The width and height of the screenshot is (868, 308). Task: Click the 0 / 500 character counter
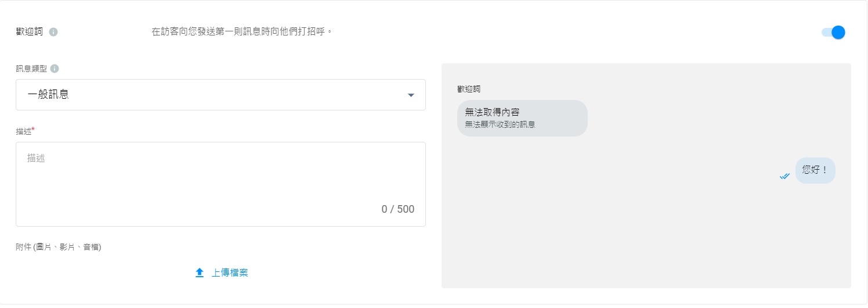[397, 209]
